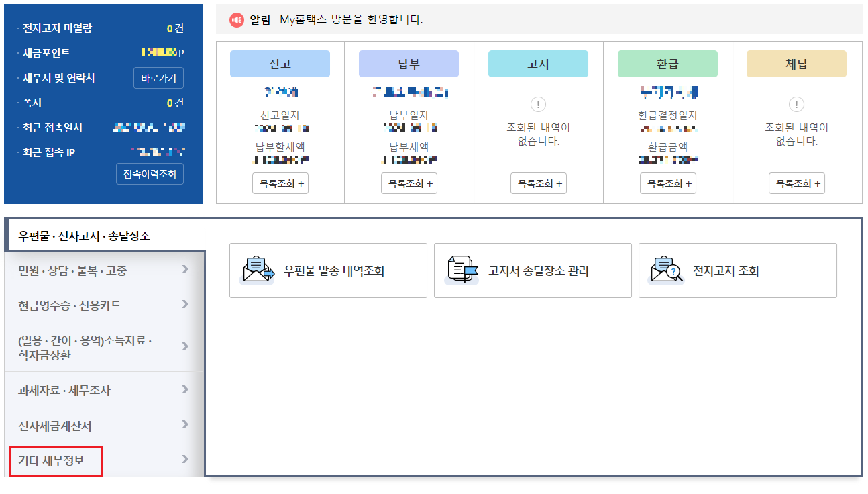Open (일용·간이·용역)소득자료·학자금상환 menu item
Viewport: 868px width, 494px height.
coord(104,348)
